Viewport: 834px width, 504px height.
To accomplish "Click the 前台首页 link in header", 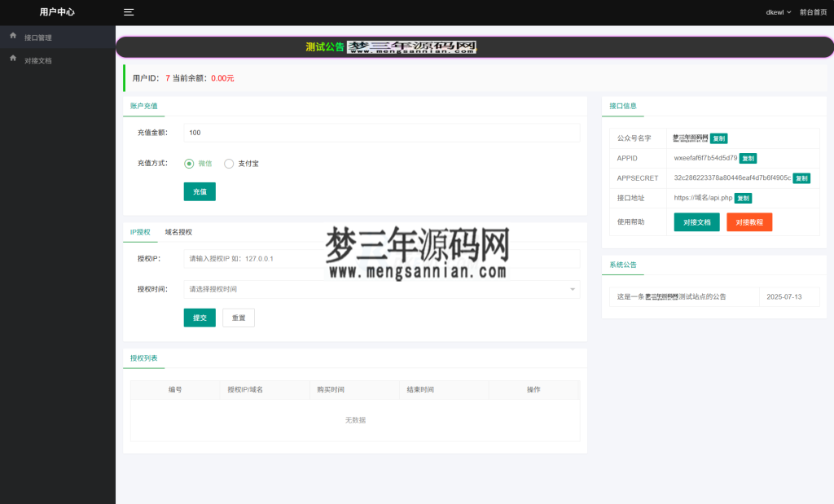I will (812, 11).
